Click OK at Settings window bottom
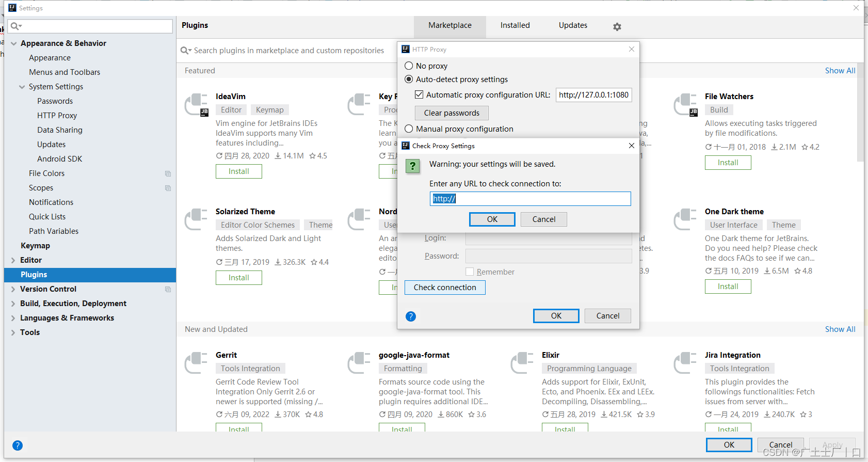 pos(729,445)
